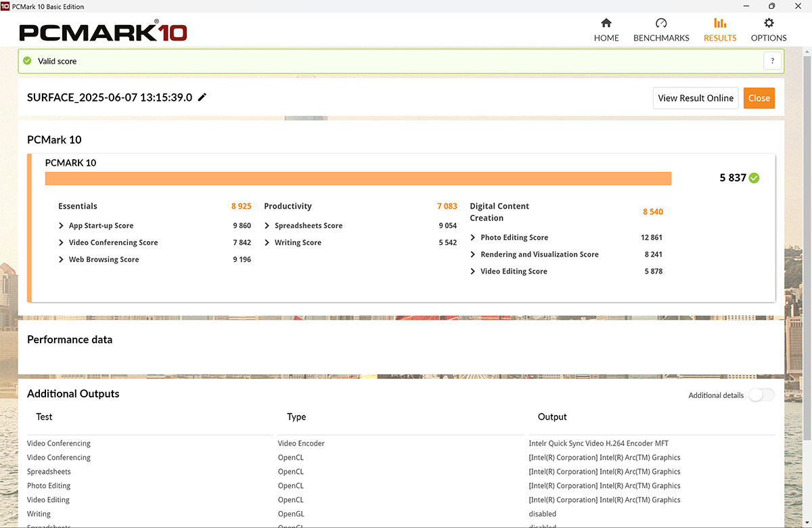
Task: Click the Productivity heading
Action: (x=288, y=206)
